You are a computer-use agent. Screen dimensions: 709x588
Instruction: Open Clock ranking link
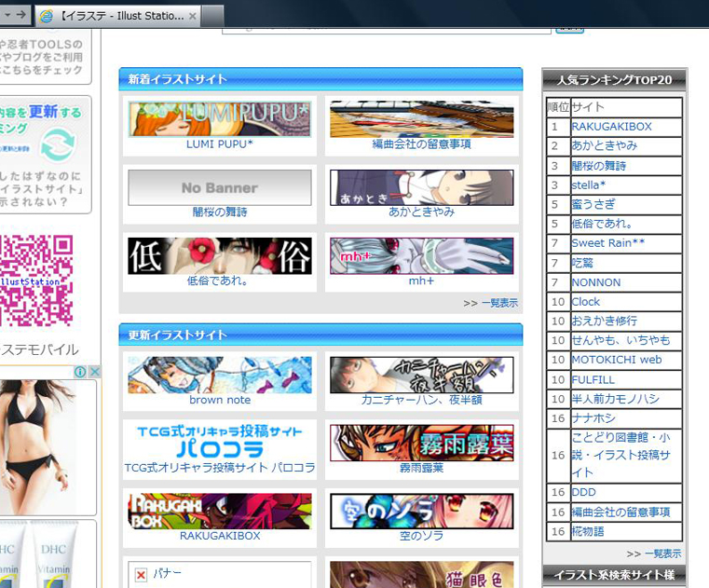(x=586, y=302)
